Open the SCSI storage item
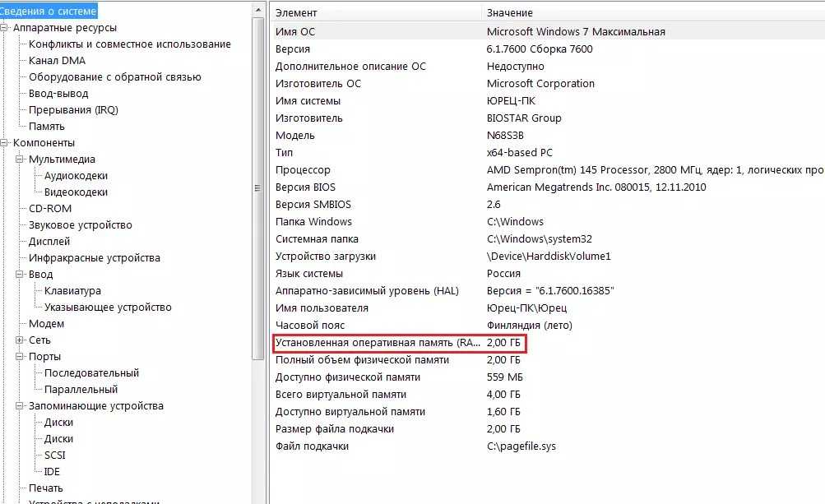Screen dimensions: 825x504 (55, 455)
